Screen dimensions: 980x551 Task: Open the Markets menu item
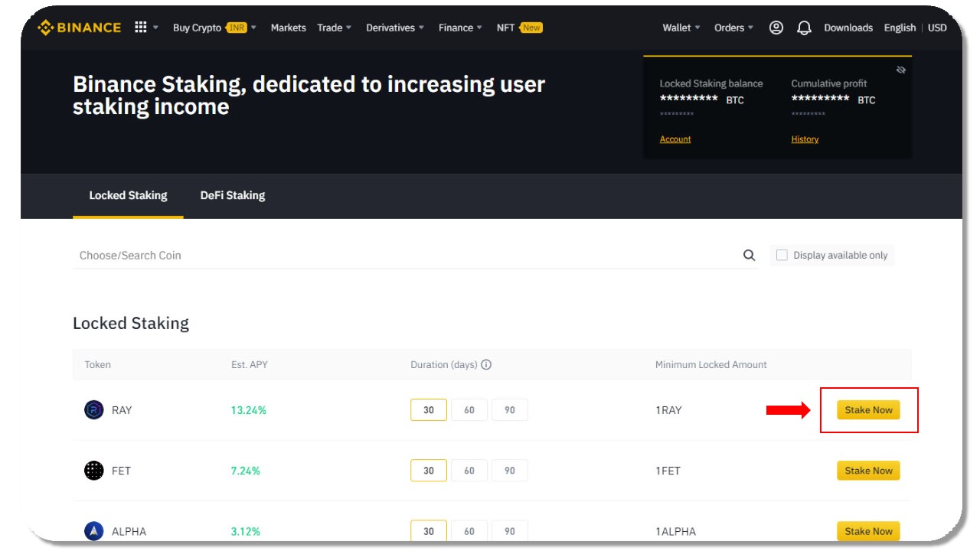click(288, 28)
